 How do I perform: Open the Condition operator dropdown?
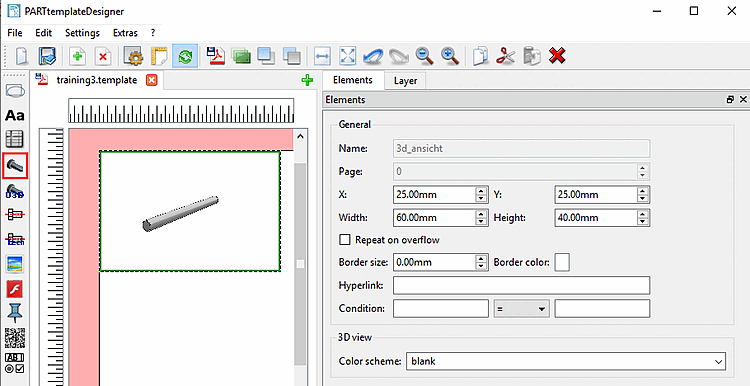click(x=521, y=309)
